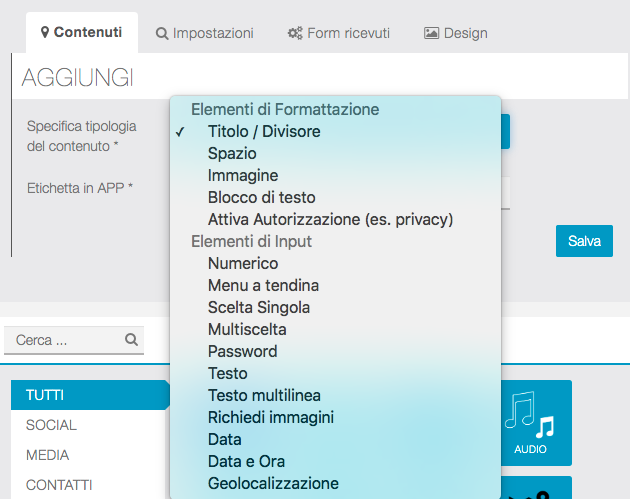Click the magnifier icon in search box
This screenshot has width=630, height=499.
click(x=131, y=340)
